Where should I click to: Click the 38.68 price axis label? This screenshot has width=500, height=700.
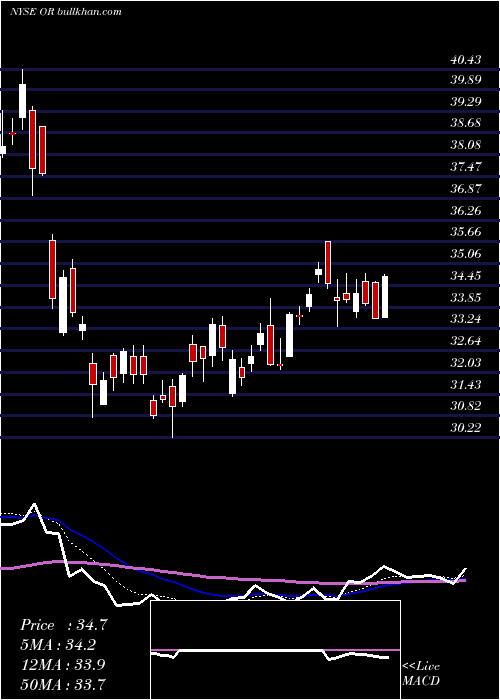tap(466, 123)
